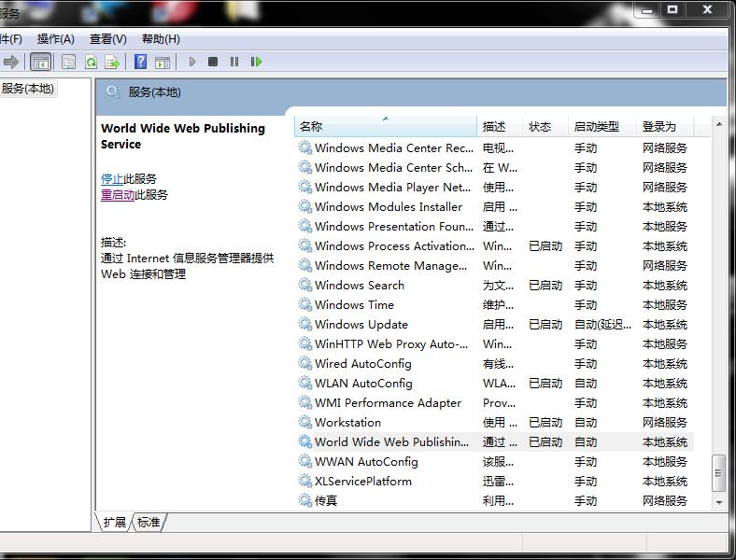Click gear icon of Wired AutoConfig row
Image resolution: width=736 pixels, height=560 pixels.
coord(305,363)
